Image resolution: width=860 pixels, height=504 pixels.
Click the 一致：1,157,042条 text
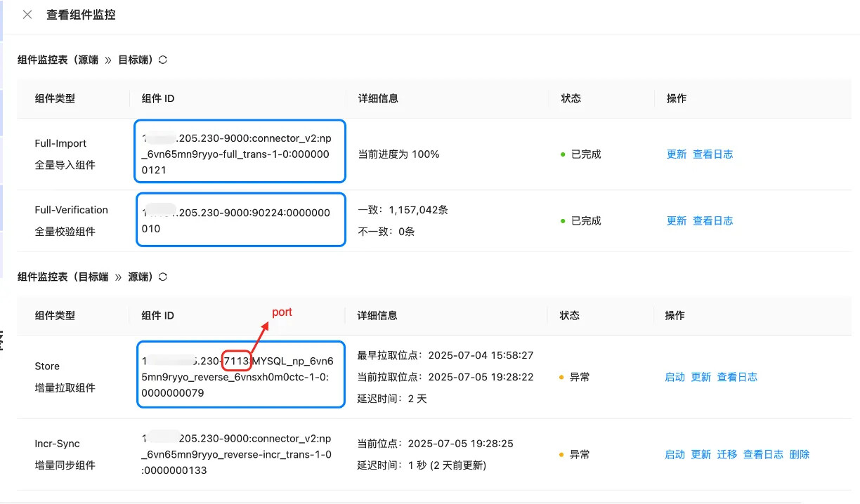point(403,209)
